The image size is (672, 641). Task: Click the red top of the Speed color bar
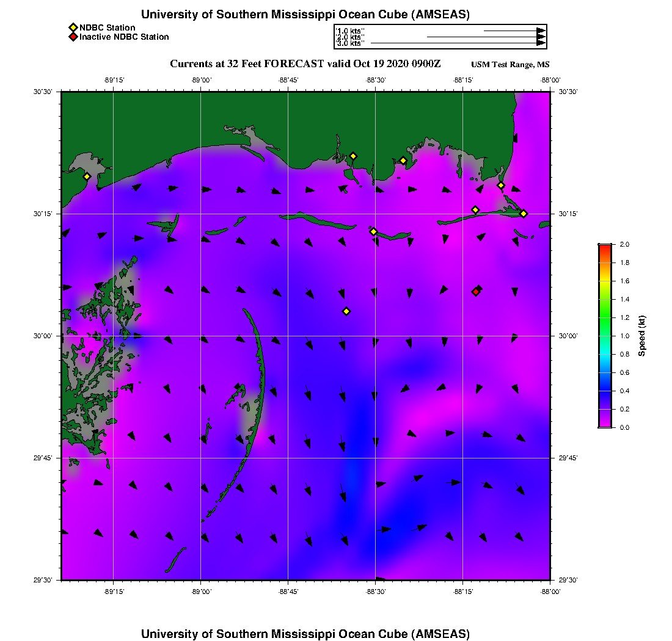click(604, 247)
